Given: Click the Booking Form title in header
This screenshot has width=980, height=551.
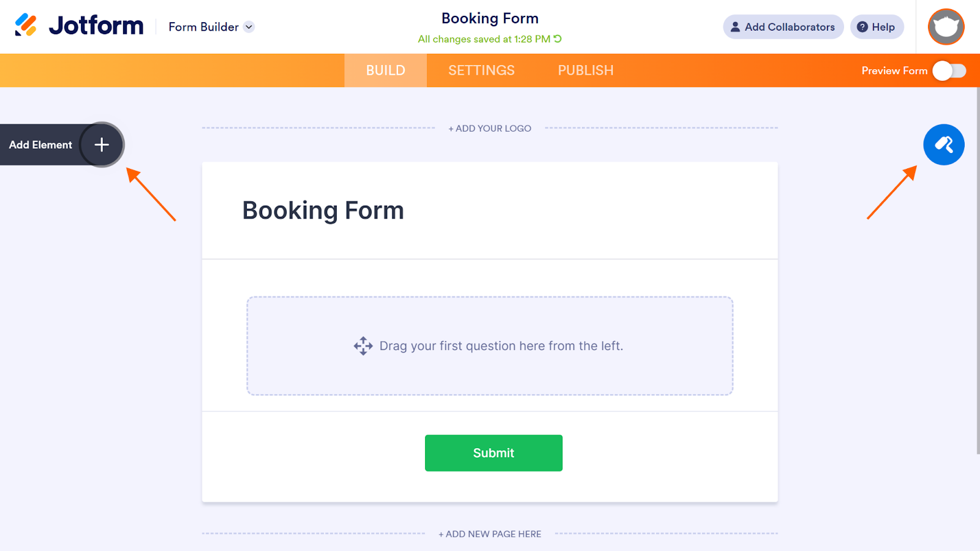Looking at the screenshot, I should (490, 18).
